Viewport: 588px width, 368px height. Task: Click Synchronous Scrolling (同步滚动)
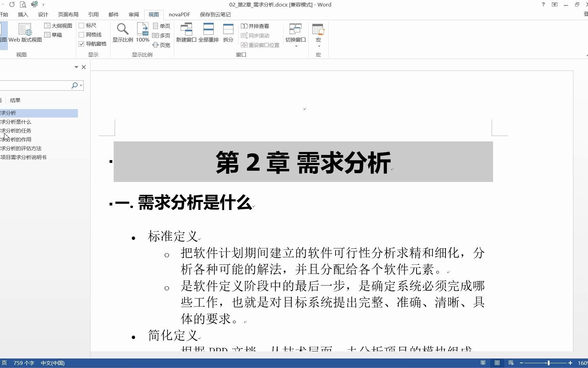[x=255, y=35]
